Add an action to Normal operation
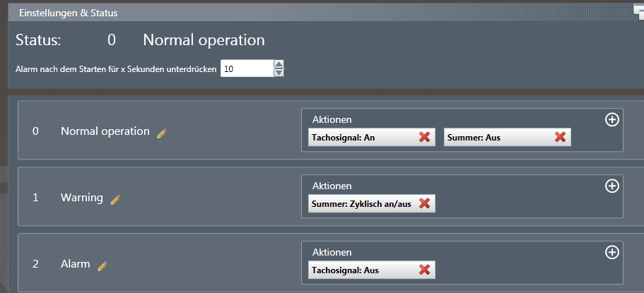Screen dimensions: 644x293 coord(612,120)
